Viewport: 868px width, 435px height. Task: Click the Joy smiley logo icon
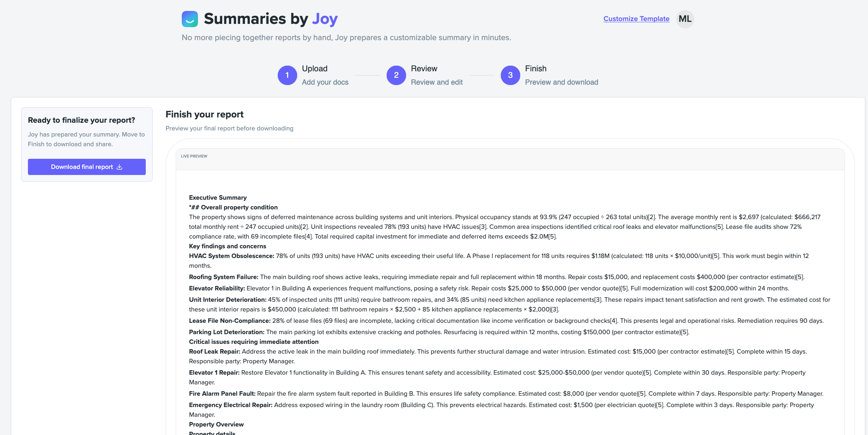click(190, 19)
